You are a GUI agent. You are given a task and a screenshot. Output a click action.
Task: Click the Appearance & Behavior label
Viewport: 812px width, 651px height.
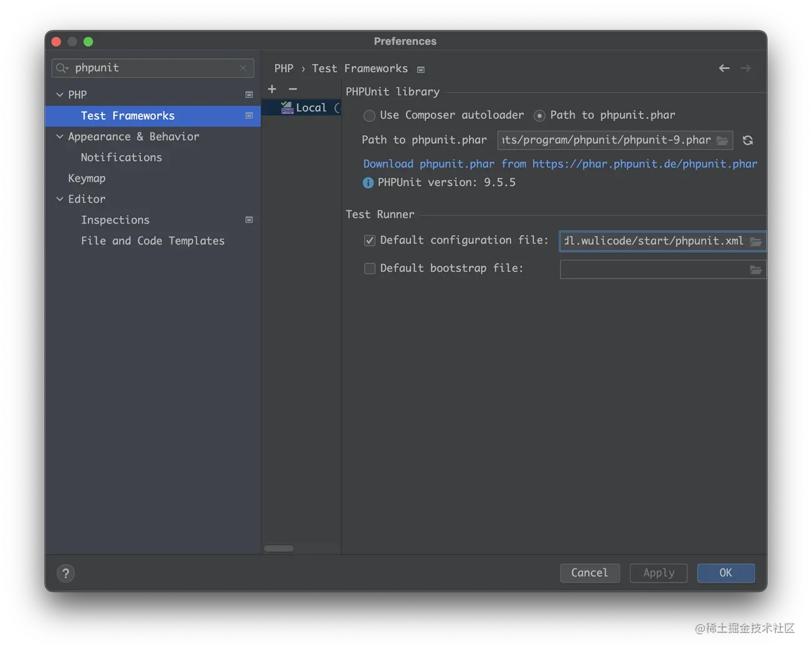click(x=134, y=136)
